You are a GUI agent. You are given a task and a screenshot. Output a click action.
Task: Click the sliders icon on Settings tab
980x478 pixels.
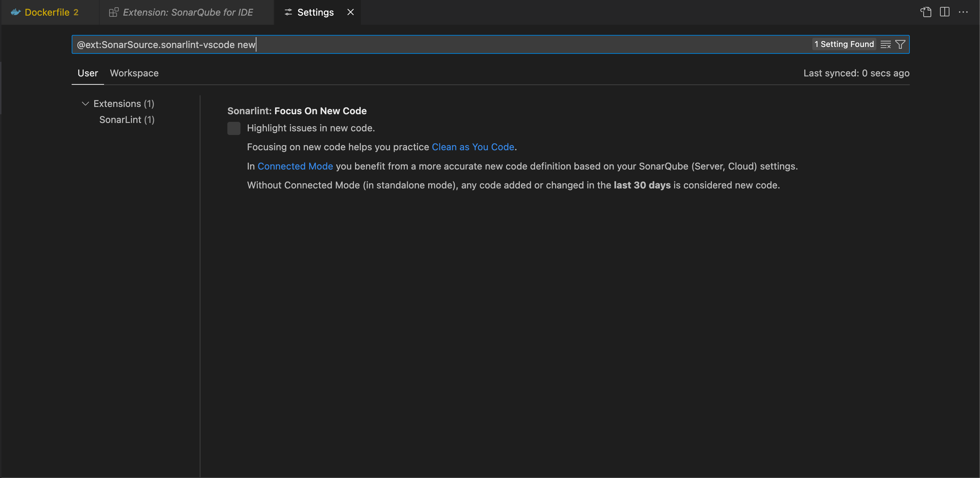click(288, 12)
